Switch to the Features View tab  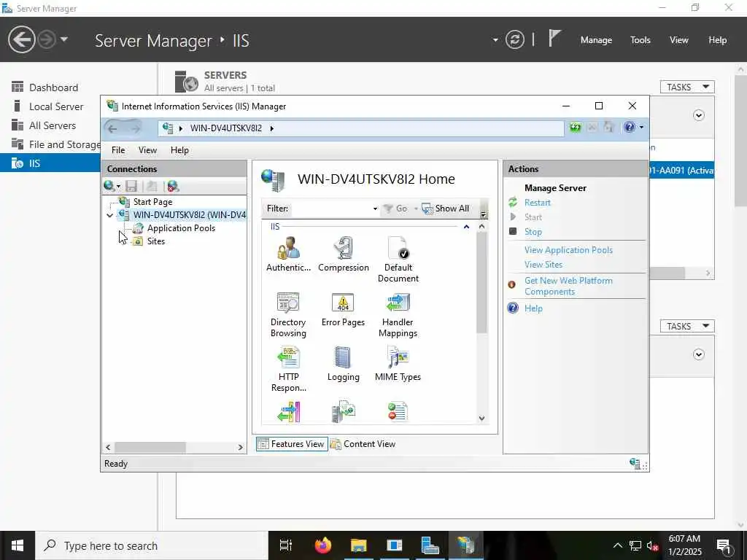coord(292,444)
